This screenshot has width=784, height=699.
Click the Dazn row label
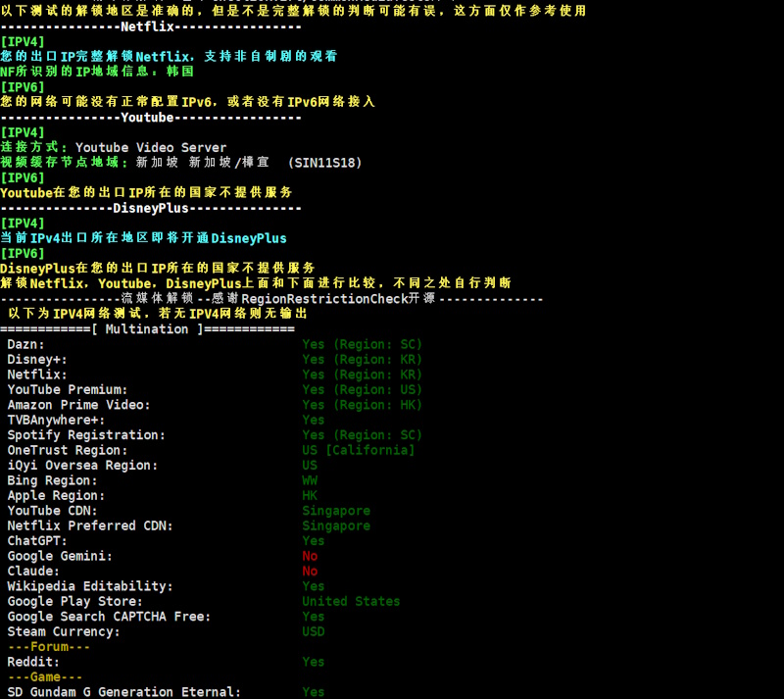[26, 344]
